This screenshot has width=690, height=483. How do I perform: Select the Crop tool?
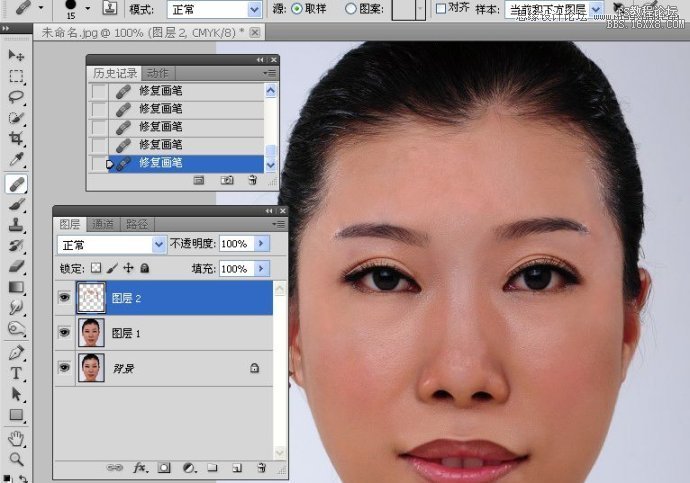[x=17, y=139]
